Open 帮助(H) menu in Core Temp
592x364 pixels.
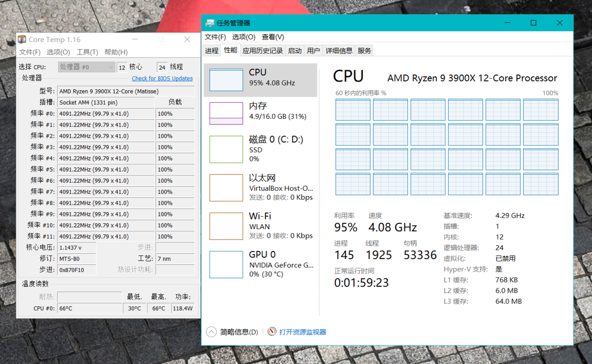tap(116, 52)
